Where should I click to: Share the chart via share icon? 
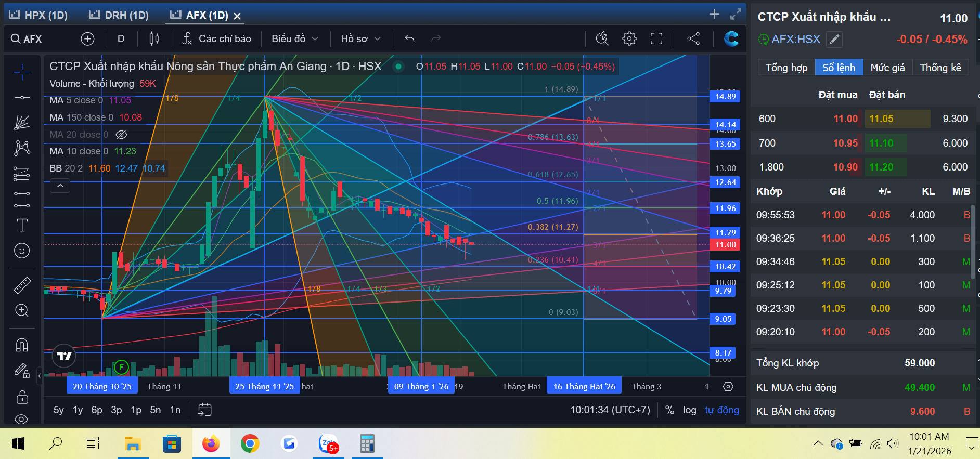tap(693, 38)
